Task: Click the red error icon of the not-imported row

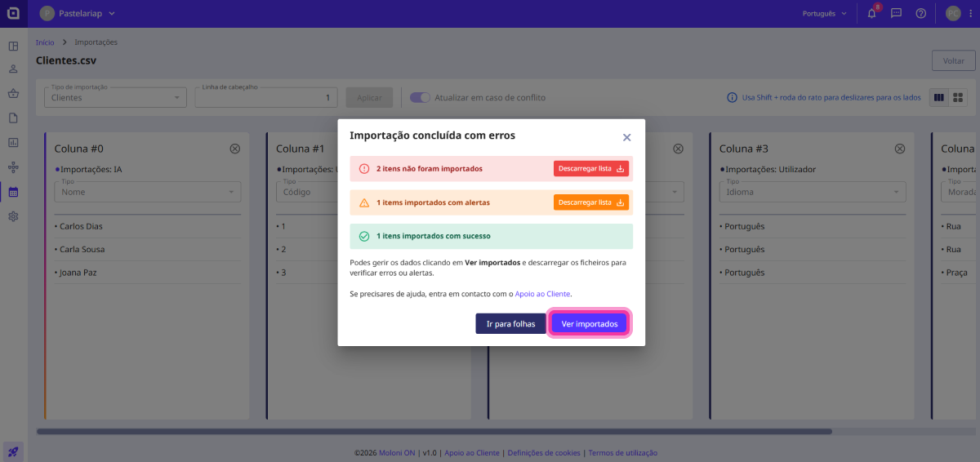Action: click(x=364, y=168)
